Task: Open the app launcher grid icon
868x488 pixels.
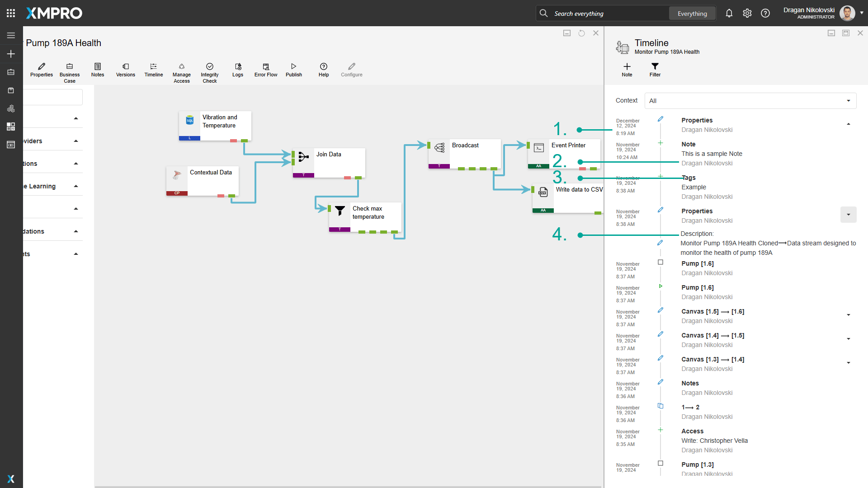Action: tap(11, 13)
